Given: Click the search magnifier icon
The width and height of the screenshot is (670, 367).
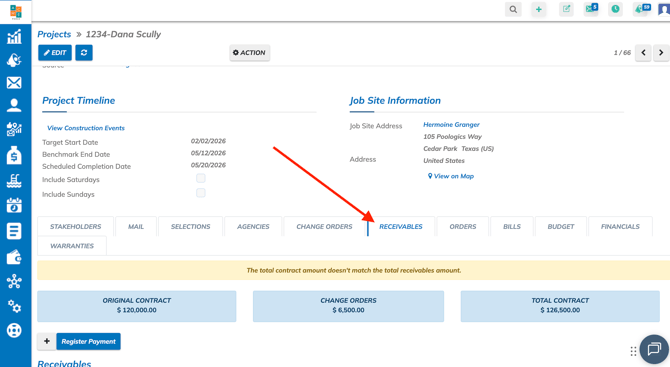Looking at the screenshot, I should click(x=513, y=9).
